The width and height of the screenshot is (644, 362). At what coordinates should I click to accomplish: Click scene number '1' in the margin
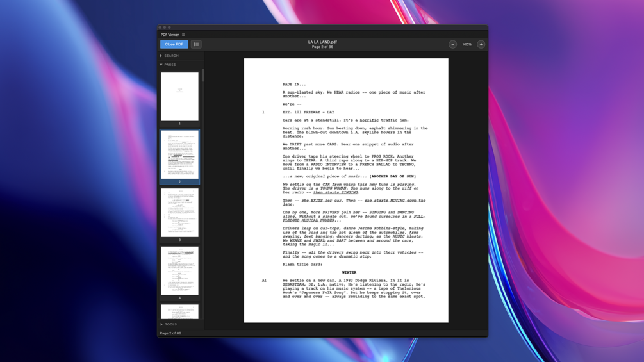(x=263, y=112)
